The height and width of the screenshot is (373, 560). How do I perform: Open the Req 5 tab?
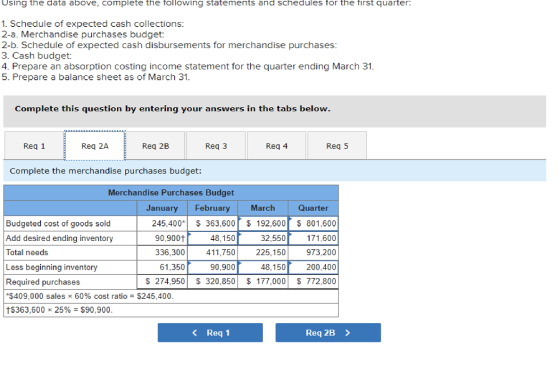click(x=337, y=146)
